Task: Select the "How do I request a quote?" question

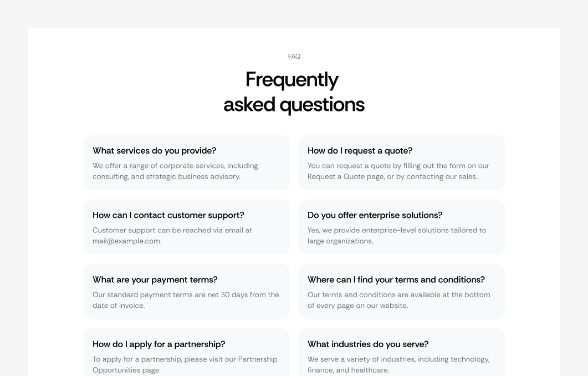Action: point(360,151)
